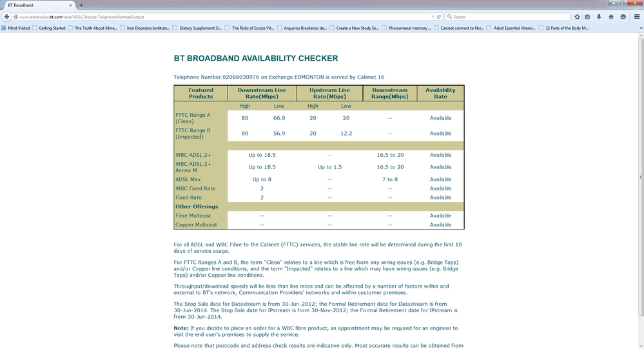Image resolution: width=644 pixels, height=349 pixels.
Task: Open Iron Disorders Institute bookmark
Action: 144,28
